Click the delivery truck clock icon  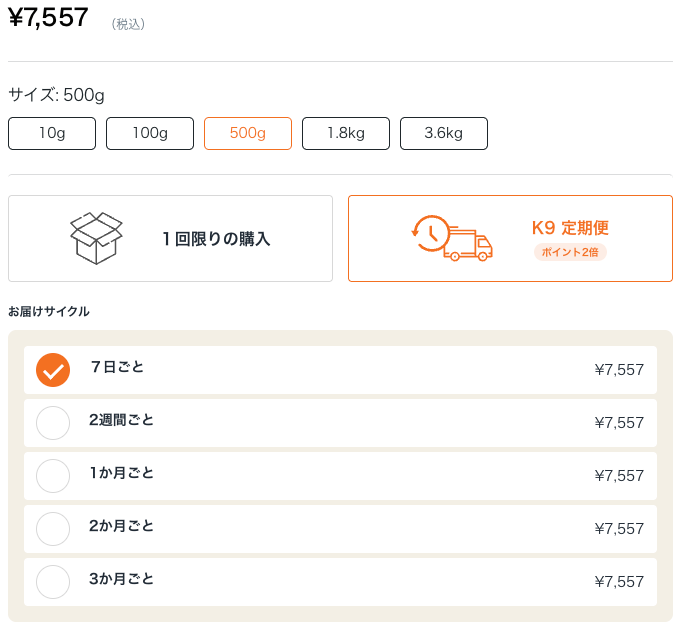pos(451,238)
